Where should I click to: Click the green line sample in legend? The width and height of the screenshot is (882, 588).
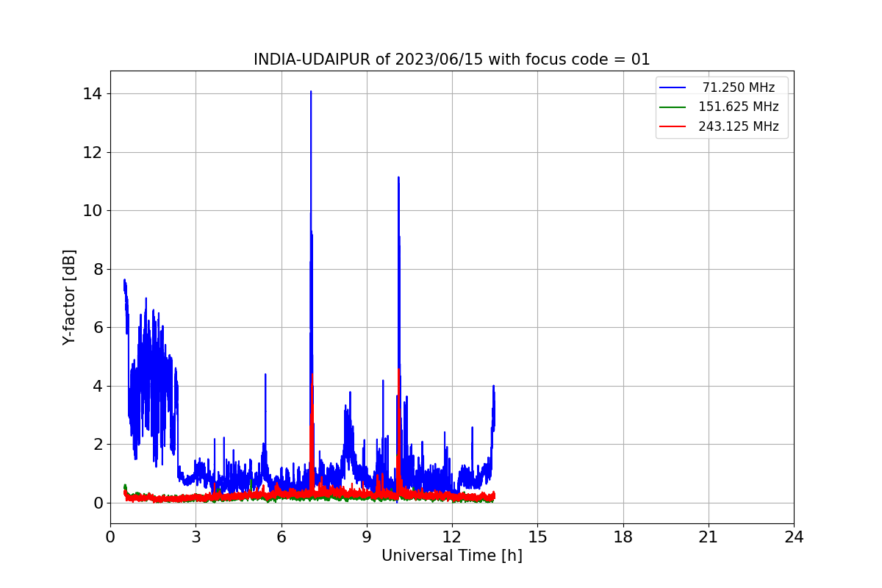[673, 107]
